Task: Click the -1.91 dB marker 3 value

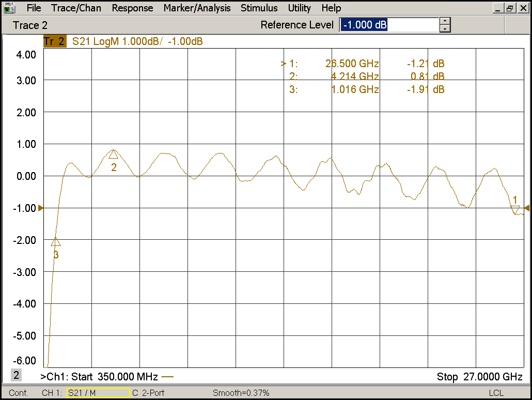Action: click(426, 89)
